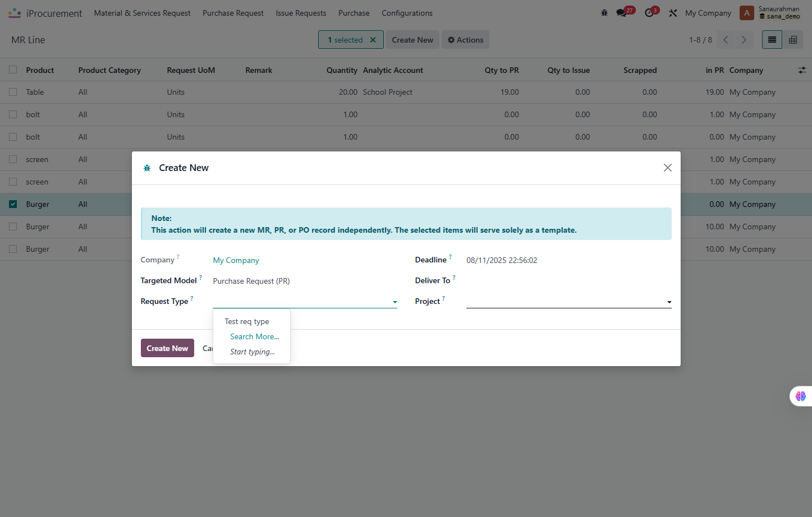
Task: Click purple Create New button in dialog
Action: (167, 348)
